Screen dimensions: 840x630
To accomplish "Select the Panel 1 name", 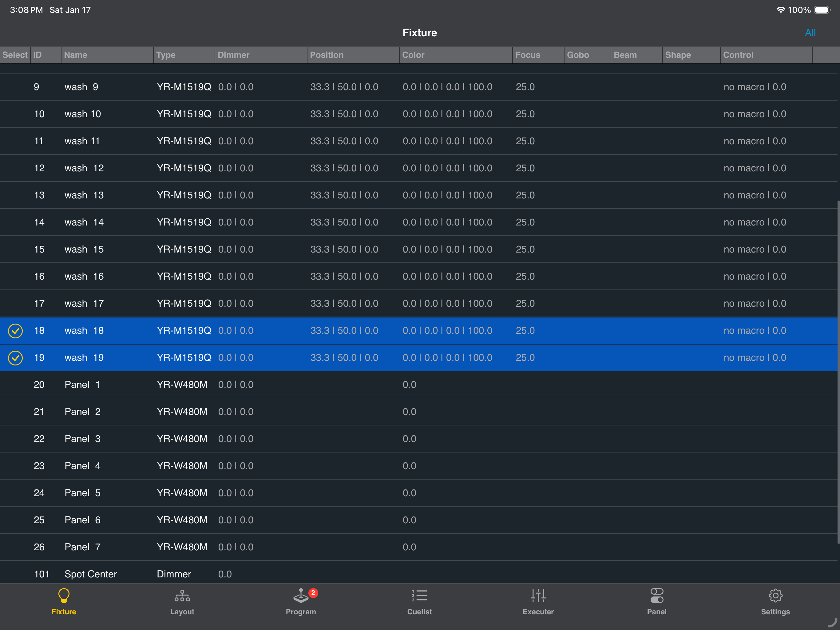I will tap(82, 385).
